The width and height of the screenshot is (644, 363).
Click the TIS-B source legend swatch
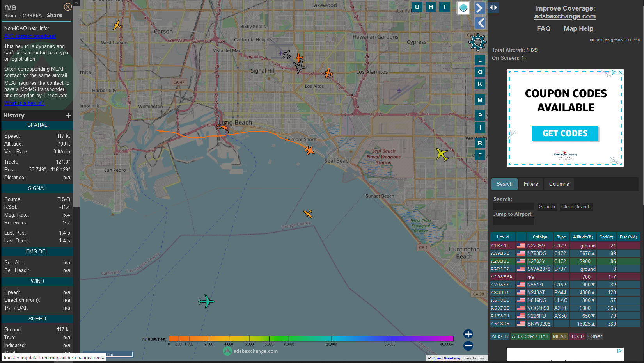[x=577, y=336]
